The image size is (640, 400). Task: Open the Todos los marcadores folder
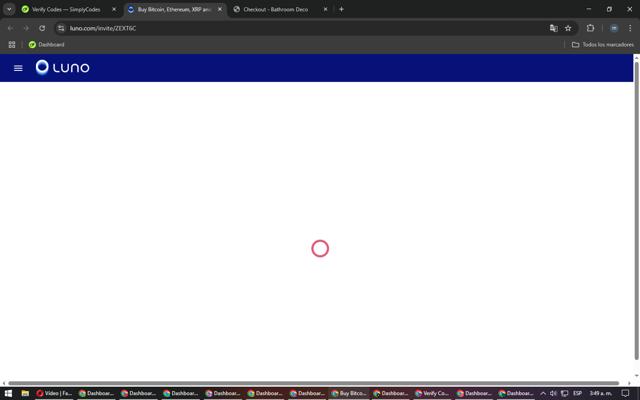coord(602,44)
